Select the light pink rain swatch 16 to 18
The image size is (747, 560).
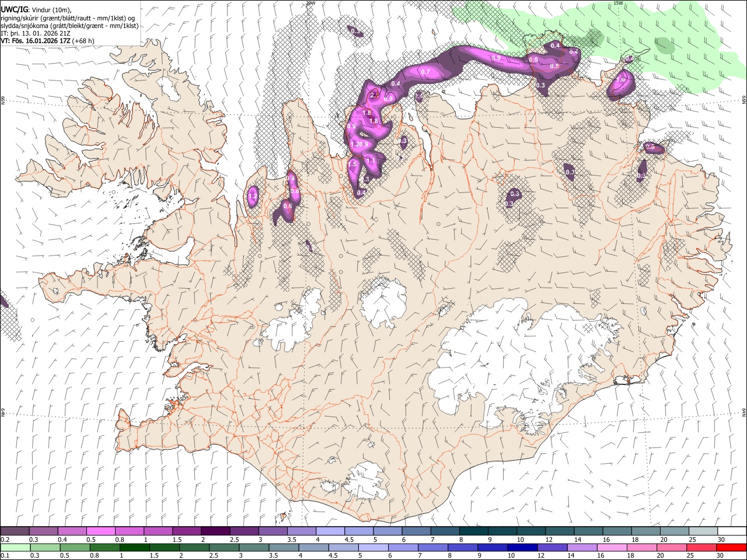(611, 547)
